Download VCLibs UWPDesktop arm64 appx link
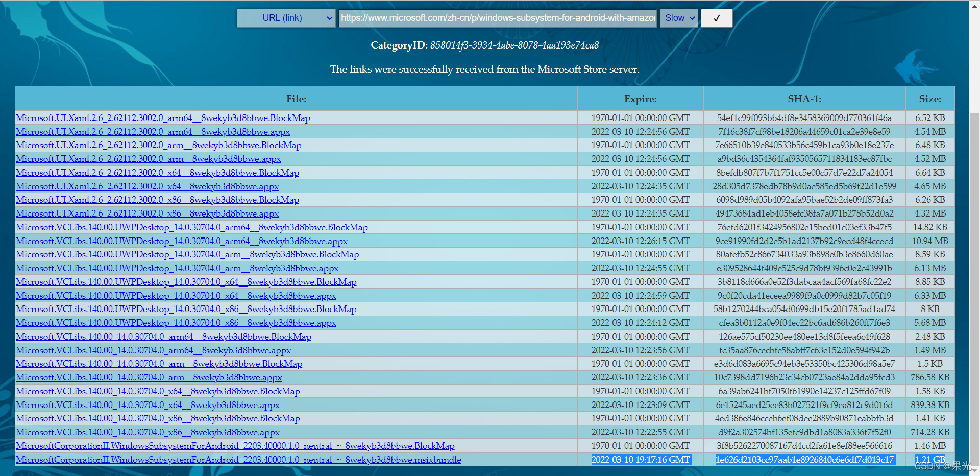 click(182, 241)
